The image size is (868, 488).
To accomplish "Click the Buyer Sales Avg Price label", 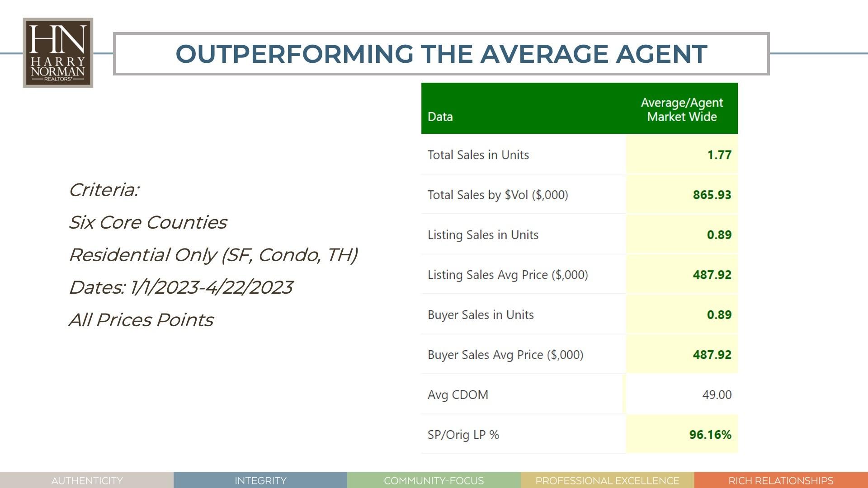I will 505,355.
